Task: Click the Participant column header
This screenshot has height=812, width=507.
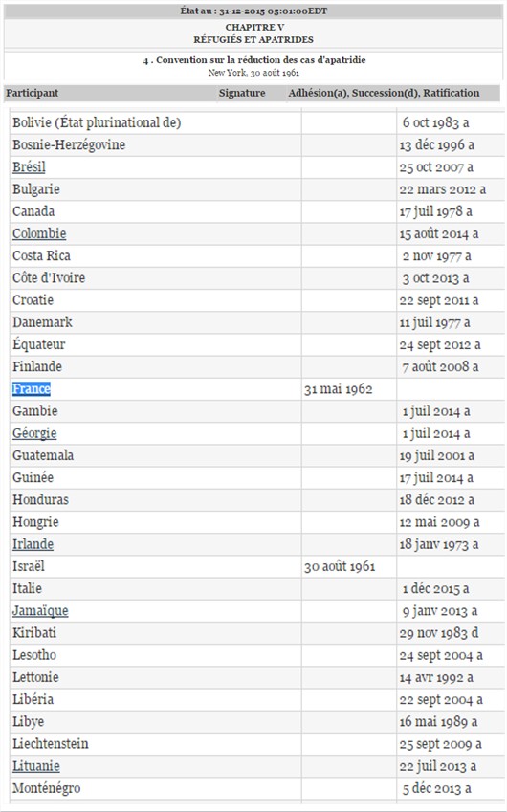Action: point(33,93)
